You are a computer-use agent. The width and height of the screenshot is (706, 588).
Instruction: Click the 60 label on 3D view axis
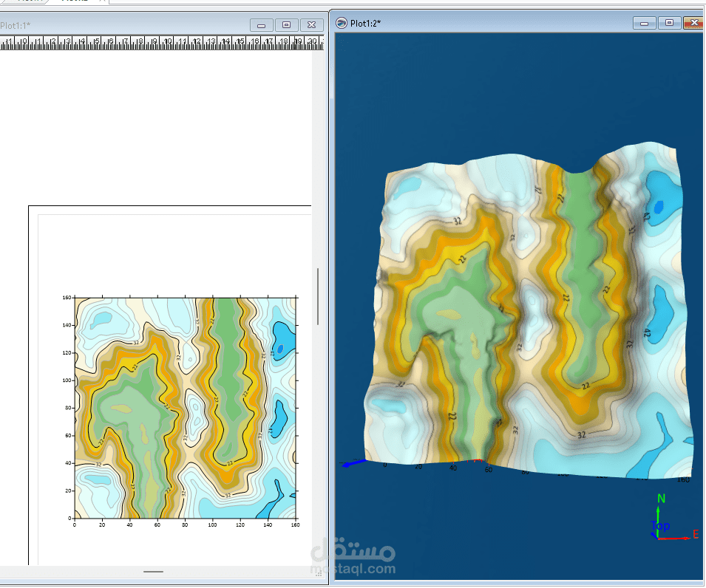tap(489, 470)
